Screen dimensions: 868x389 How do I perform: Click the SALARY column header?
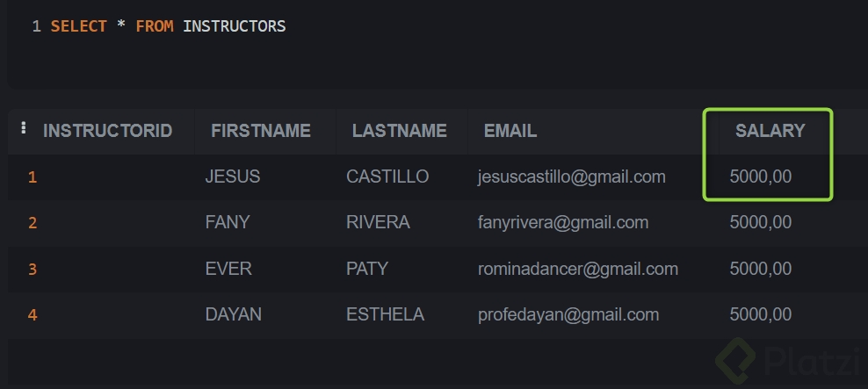tap(770, 131)
